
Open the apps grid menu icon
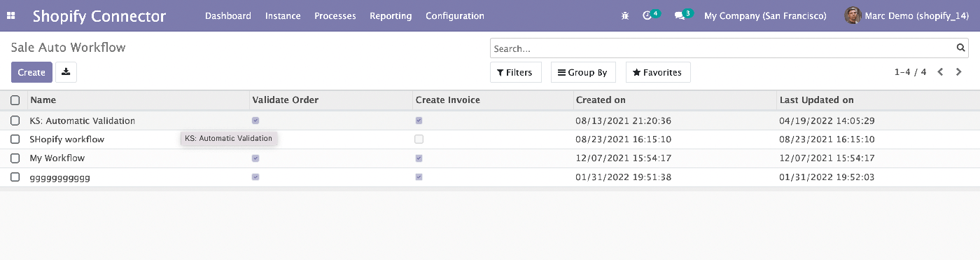[x=11, y=15]
